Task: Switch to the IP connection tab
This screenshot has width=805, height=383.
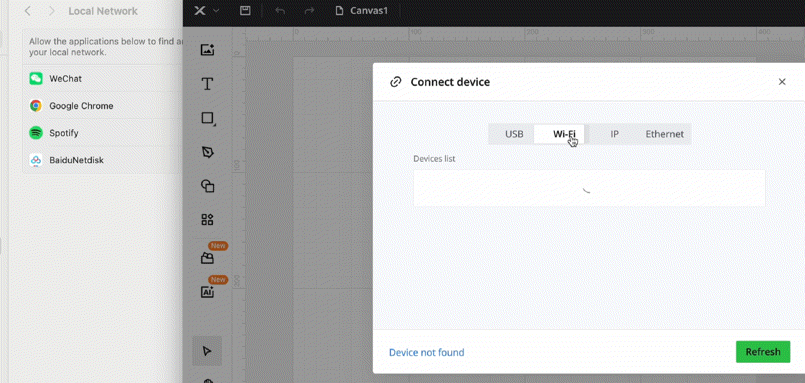Action: pyautogui.click(x=615, y=134)
